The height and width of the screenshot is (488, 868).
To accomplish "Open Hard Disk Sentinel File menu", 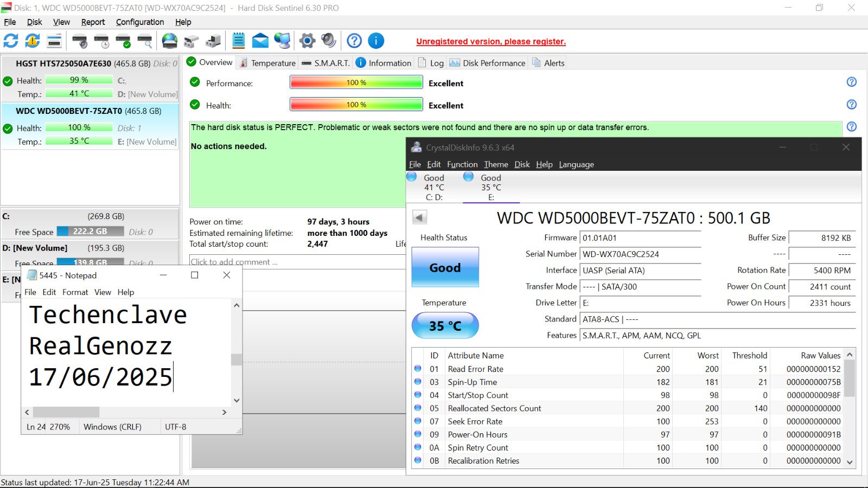I will pyautogui.click(x=10, y=22).
